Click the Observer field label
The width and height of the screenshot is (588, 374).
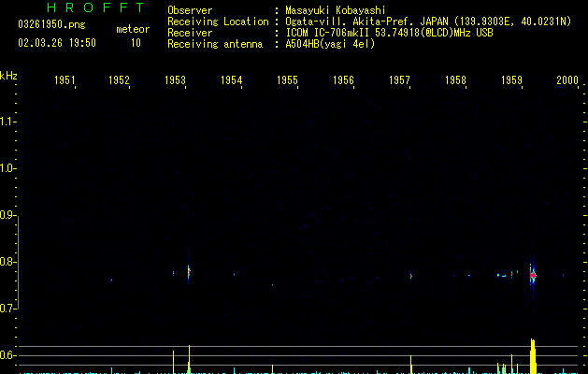click(190, 10)
